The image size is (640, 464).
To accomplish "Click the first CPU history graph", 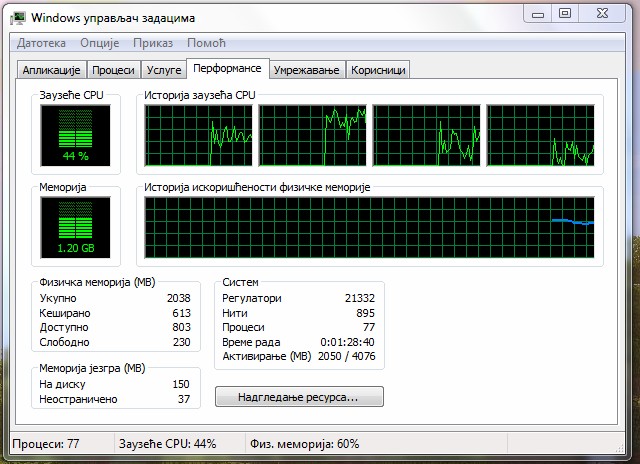I will pos(199,135).
